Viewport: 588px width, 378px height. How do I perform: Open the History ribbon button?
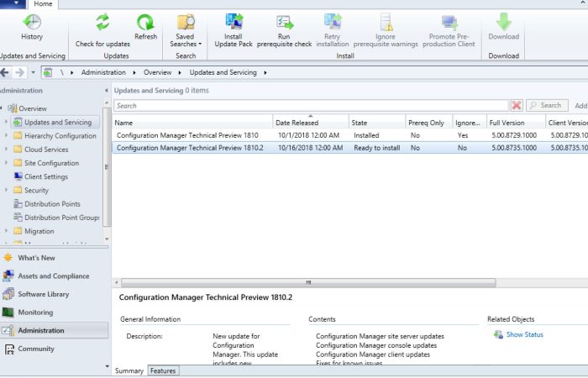click(32, 27)
